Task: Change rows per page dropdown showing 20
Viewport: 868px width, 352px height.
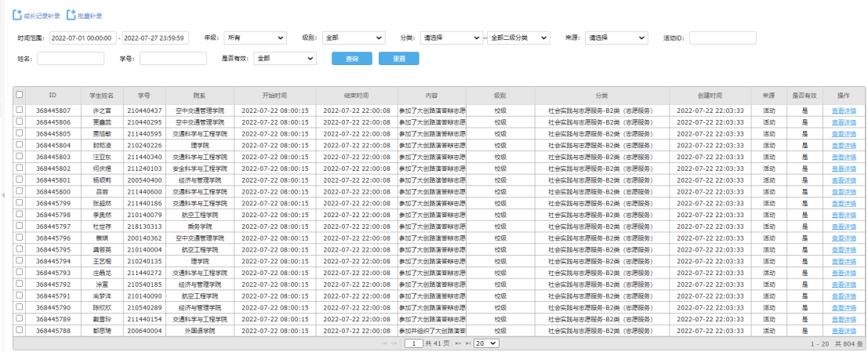Action: click(x=486, y=343)
